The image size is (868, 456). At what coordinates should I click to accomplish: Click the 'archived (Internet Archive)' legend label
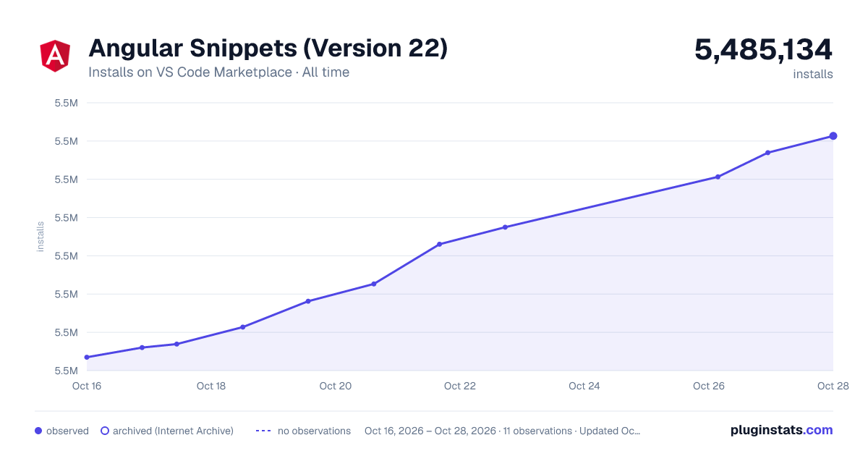coord(173,431)
